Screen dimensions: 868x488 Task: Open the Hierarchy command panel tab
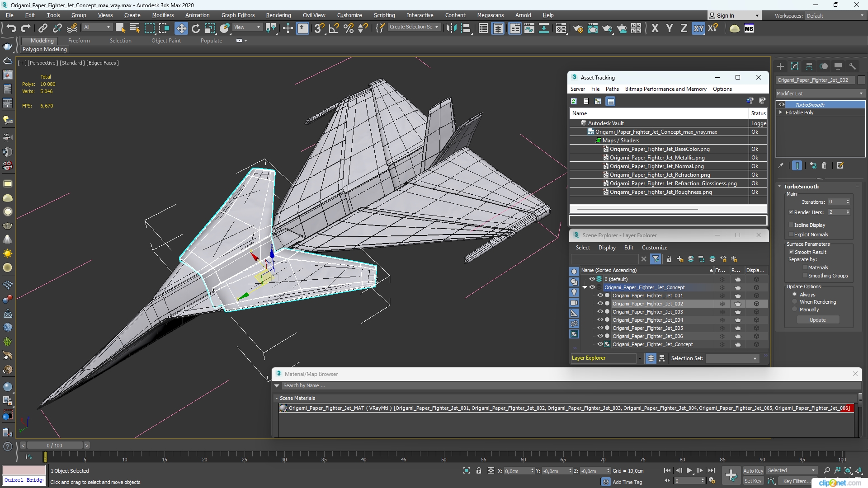click(x=809, y=66)
